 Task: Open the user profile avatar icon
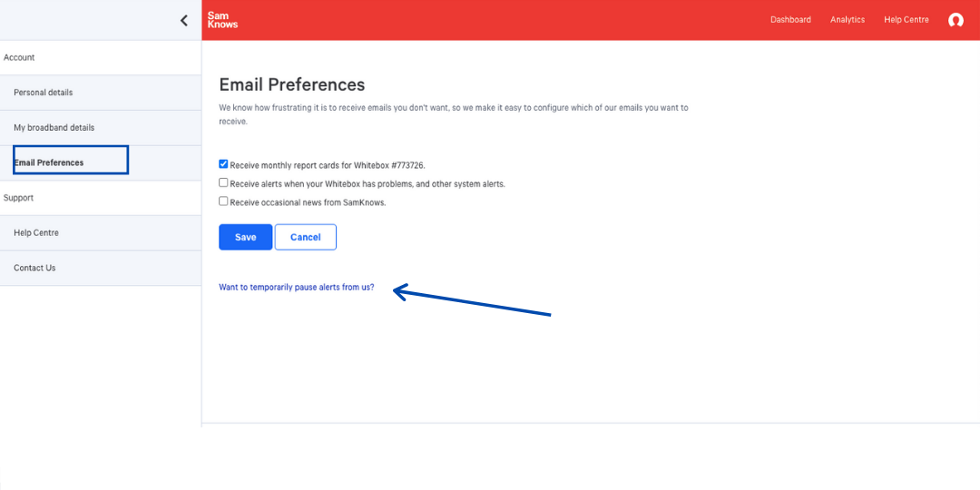tap(955, 20)
